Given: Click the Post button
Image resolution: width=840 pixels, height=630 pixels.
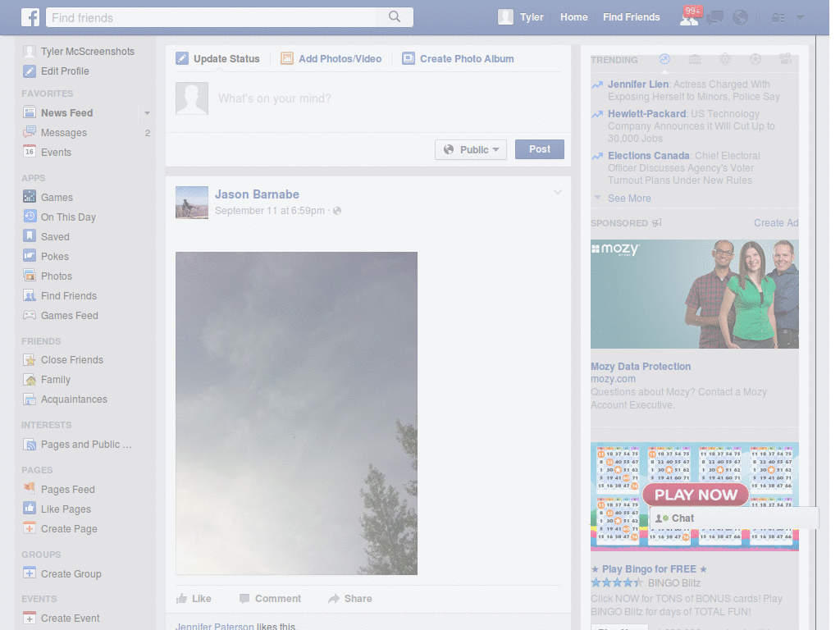Looking at the screenshot, I should pos(540,149).
